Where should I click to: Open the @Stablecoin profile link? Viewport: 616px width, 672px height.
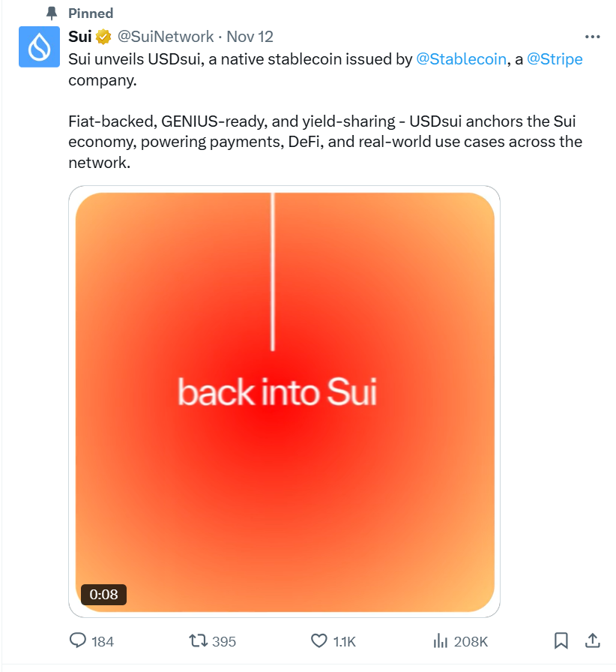pos(461,58)
